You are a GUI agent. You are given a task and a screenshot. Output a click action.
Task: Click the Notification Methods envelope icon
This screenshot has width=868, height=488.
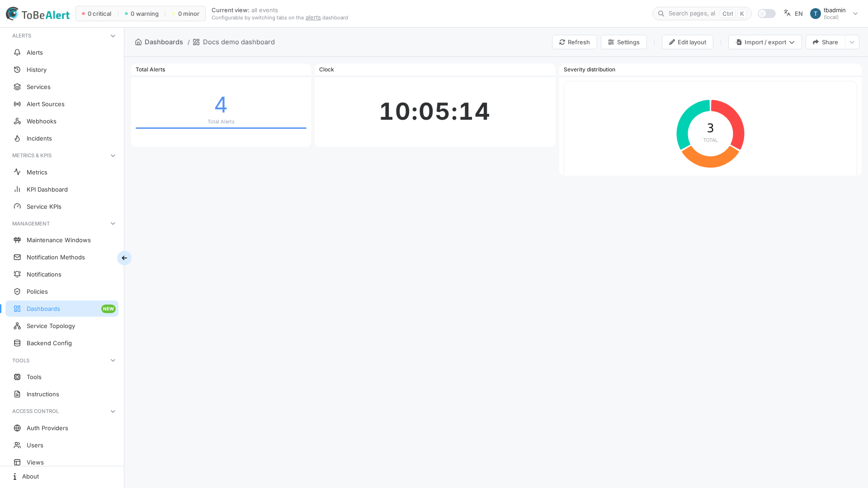point(17,257)
